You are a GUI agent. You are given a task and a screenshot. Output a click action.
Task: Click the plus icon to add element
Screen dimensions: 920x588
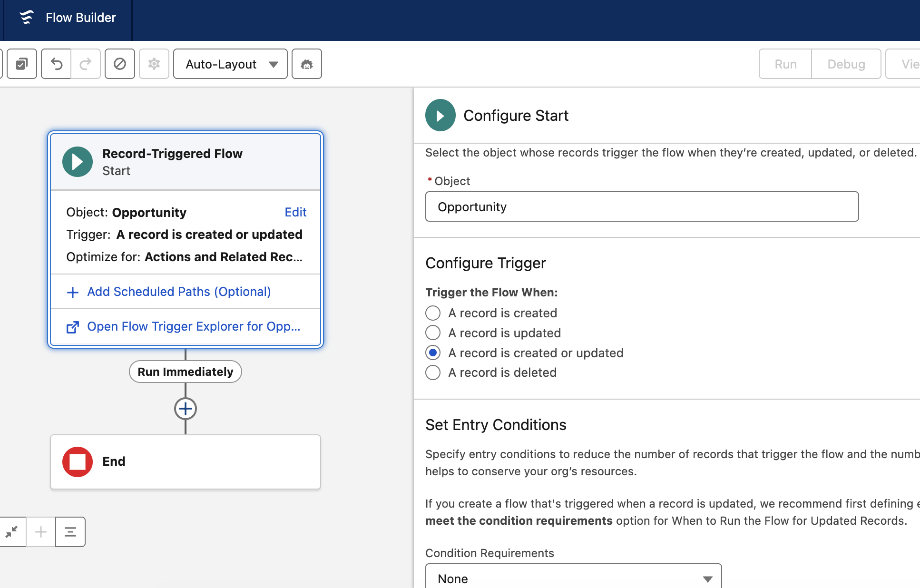point(186,409)
